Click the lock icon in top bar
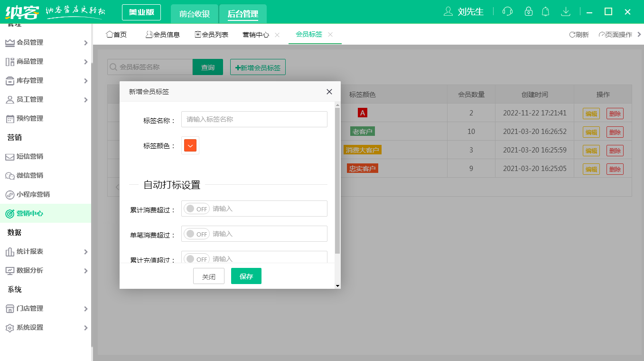Image resolution: width=644 pixels, height=361 pixels. (x=528, y=11)
